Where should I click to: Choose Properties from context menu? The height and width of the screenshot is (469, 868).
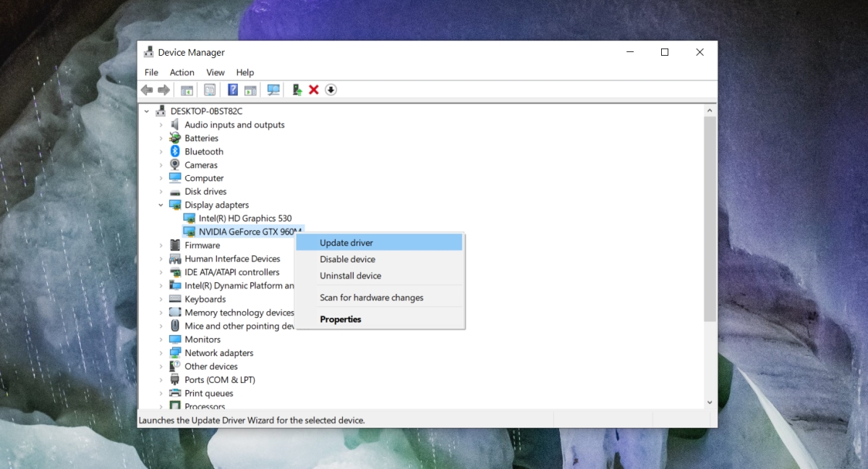(x=380, y=319)
